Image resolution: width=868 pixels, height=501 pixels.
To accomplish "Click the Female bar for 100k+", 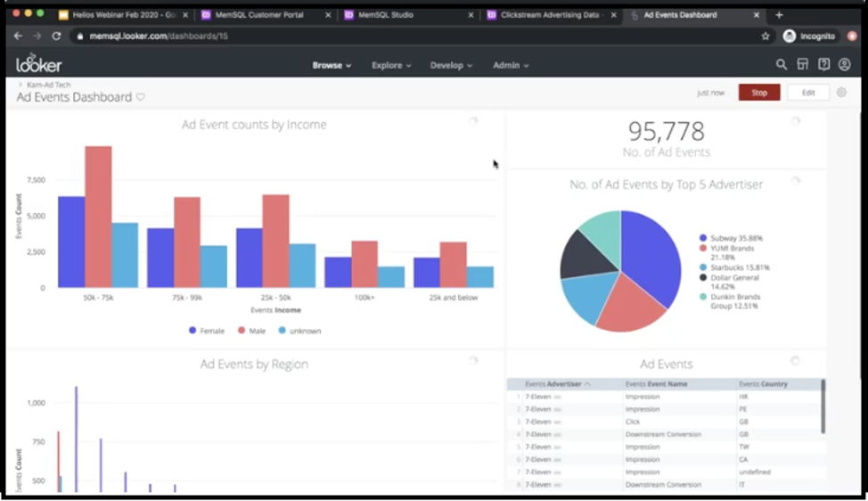I will (x=338, y=273).
